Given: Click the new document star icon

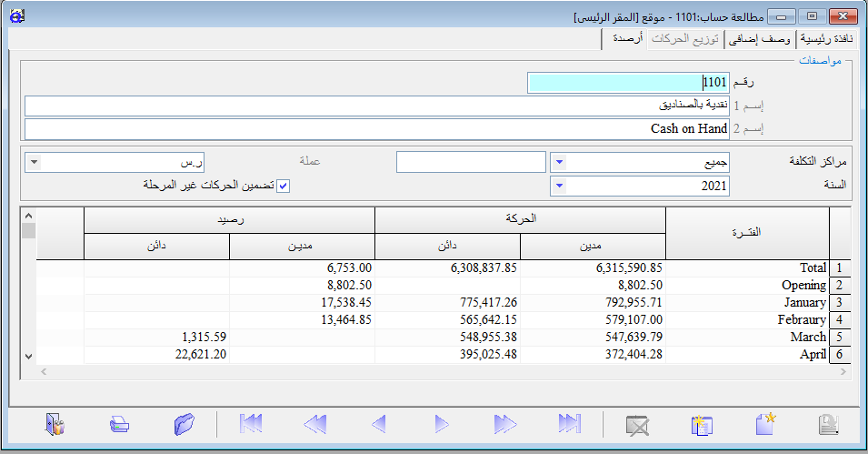Looking at the screenshot, I should (764, 424).
